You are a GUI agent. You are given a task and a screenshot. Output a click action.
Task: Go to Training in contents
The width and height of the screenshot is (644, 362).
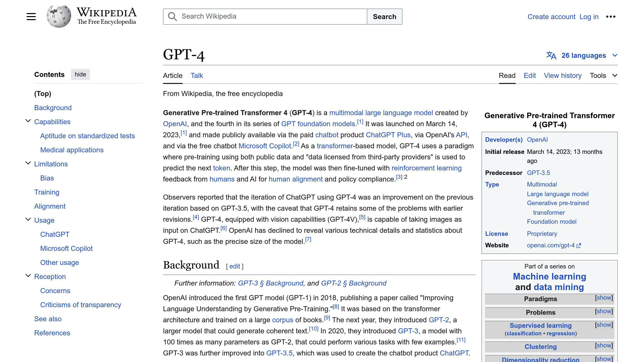(x=47, y=192)
